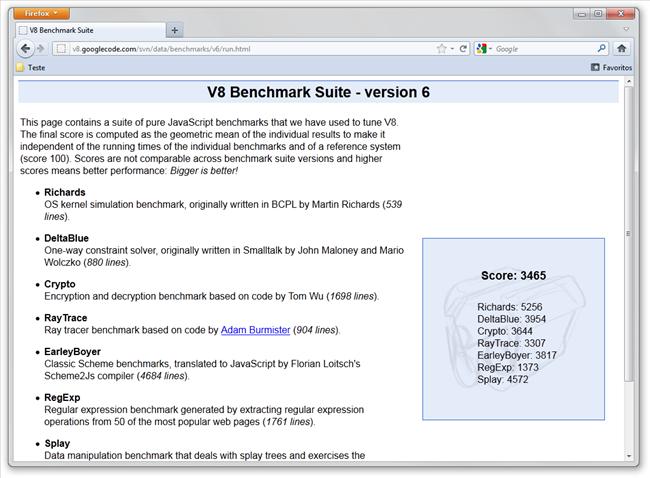This screenshot has width=650, height=478.
Task: Click the 'Score: 3465' result text
Action: (513, 276)
